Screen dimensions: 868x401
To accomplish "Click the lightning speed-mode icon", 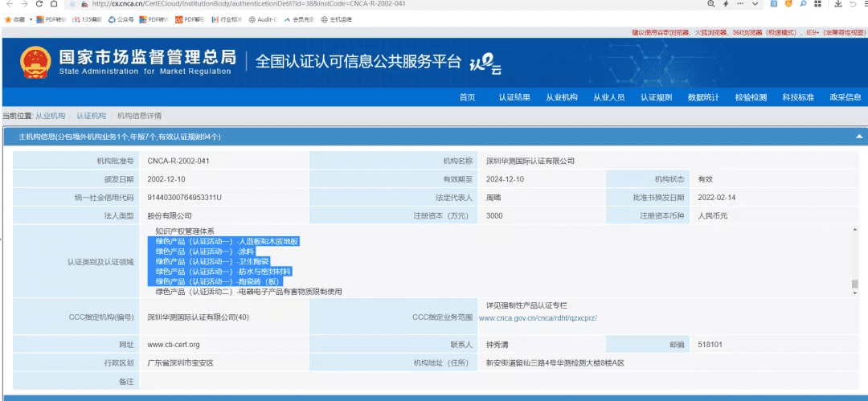I will click(x=726, y=4).
